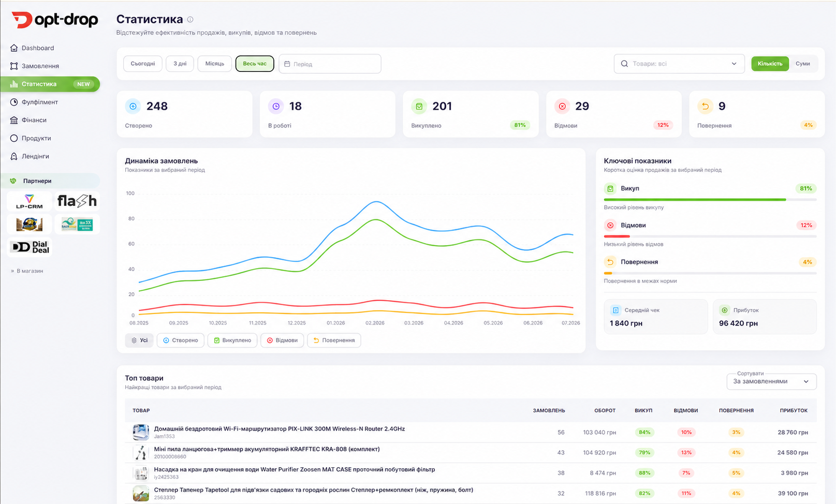836x504 pixels.
Task: Sort table by ЗАМОВЛЕНЬ column header
Action: pyautogui.click(x=549, y=411)
